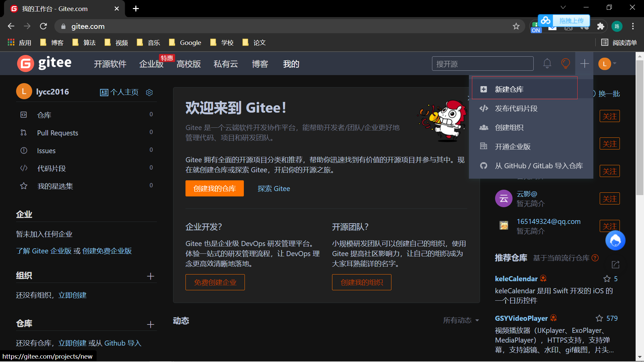Click the 165149324@qq.com user avatar
This screenshot has height=362, width=644.
[503, 225]
